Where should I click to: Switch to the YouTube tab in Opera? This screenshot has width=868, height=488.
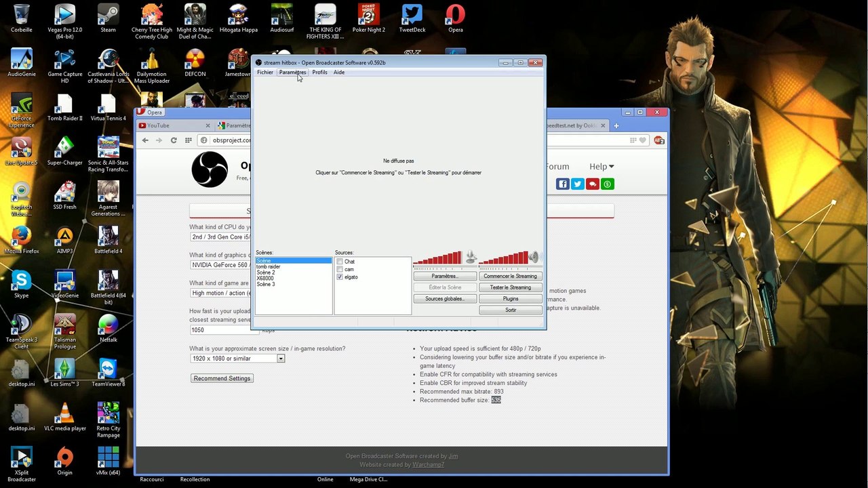coord(175,125)
